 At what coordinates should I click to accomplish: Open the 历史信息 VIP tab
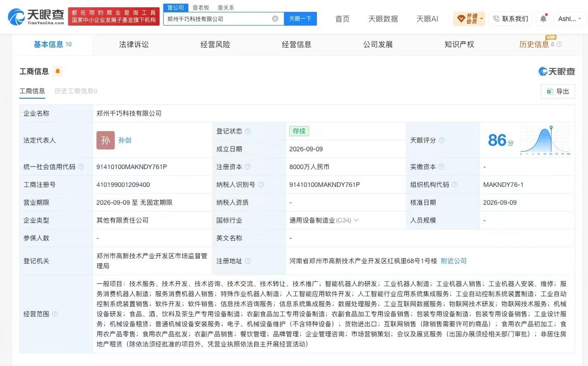tap(534, 45)
